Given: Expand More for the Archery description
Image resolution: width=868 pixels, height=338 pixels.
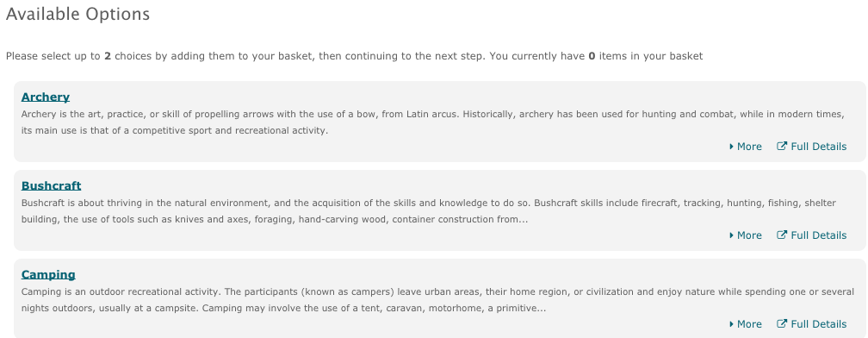Looking at the screenshot, I should (746, 147).
